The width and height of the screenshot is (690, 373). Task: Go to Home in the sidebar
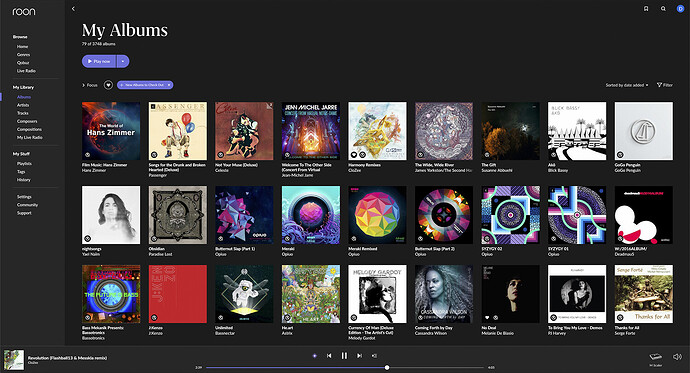tap(22, 47)
